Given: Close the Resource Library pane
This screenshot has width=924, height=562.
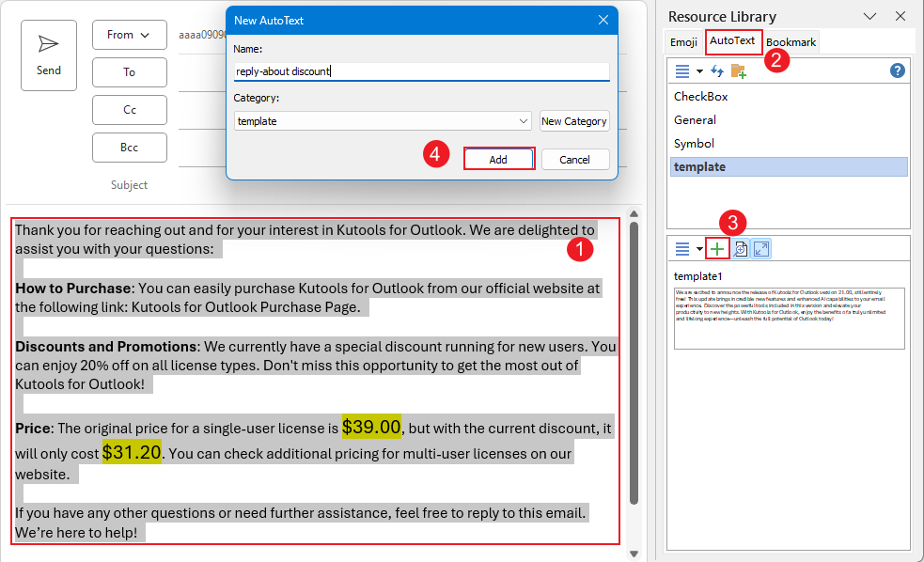Looking at the screenshot, I should pos(901,17).
